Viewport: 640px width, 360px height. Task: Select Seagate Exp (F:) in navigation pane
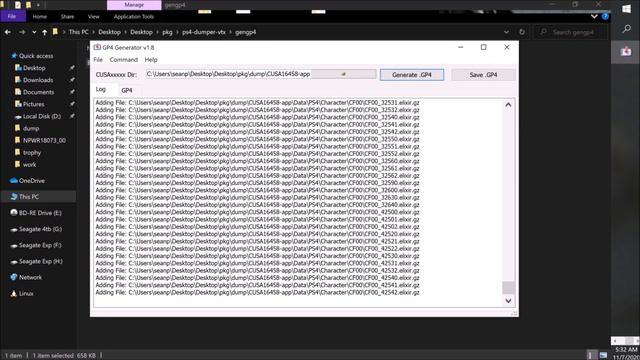click(40, 245)
